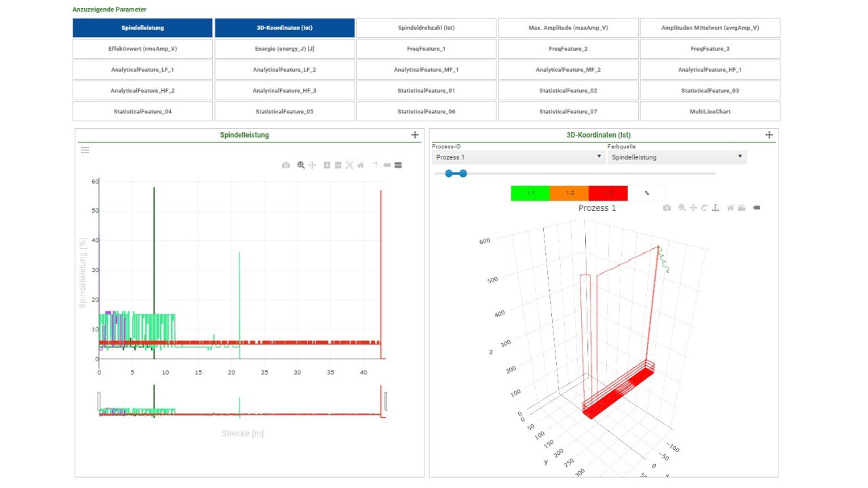This screenshot has width=868, height=488.
Task: Click Zoom in plus icon on Spindelleistung chart
Action: click(327, 165)
